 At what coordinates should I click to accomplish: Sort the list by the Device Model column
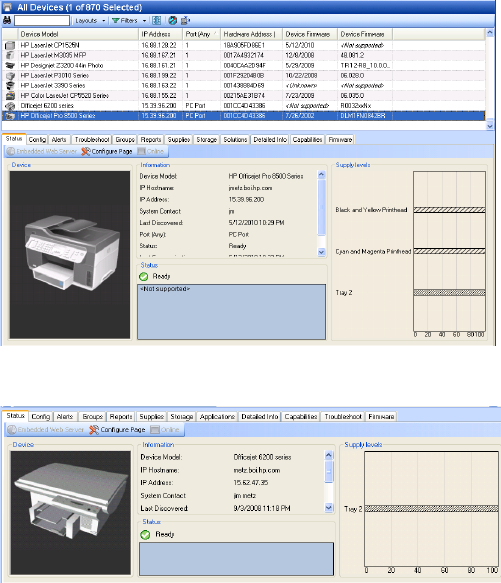click(78, 34)
